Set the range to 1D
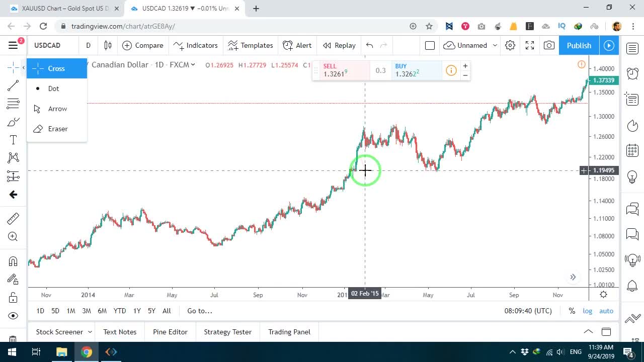644x362 pixels. click(40, 311)
